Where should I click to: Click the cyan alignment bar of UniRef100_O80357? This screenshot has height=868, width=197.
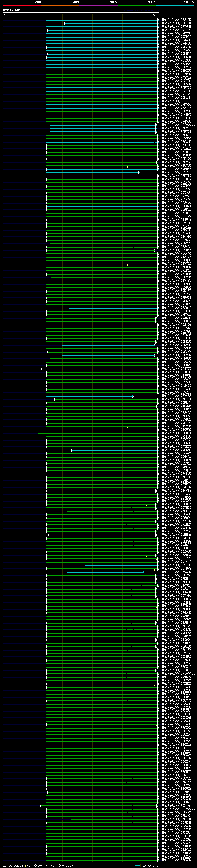pos(106,572)
